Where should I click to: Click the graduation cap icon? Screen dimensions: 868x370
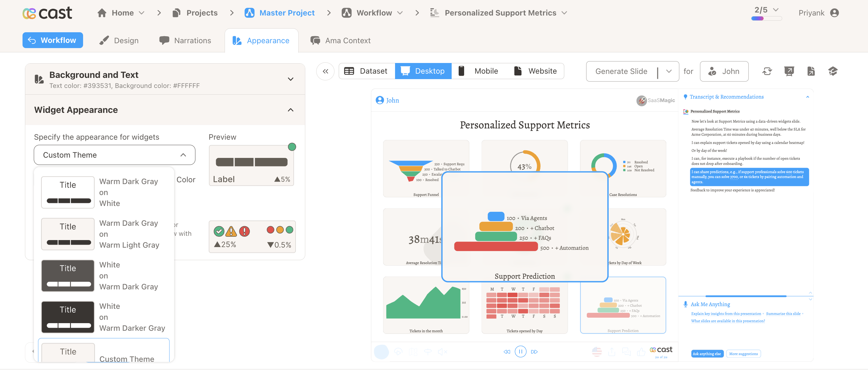click(x=833, y=71)
